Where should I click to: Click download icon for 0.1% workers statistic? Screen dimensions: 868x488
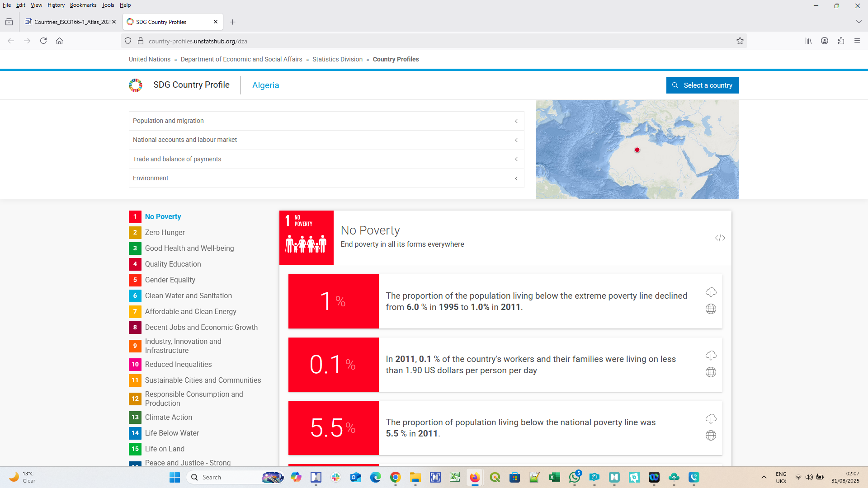711,356
